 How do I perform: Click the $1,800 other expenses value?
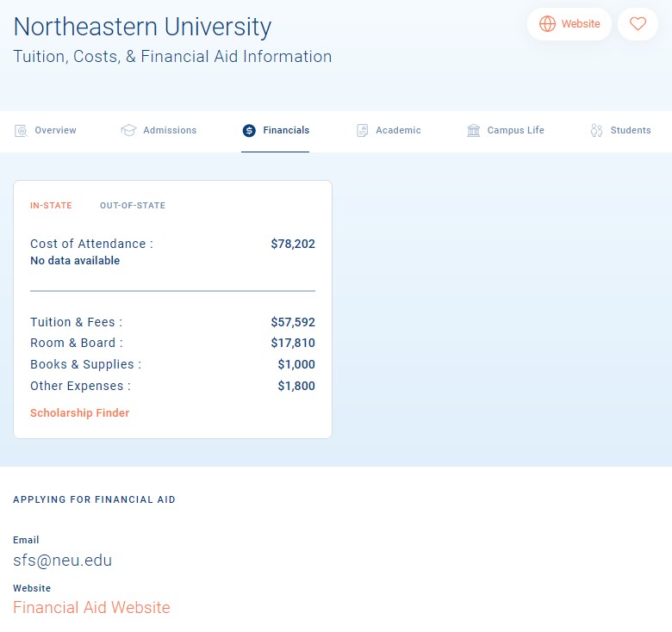point(296,386)
